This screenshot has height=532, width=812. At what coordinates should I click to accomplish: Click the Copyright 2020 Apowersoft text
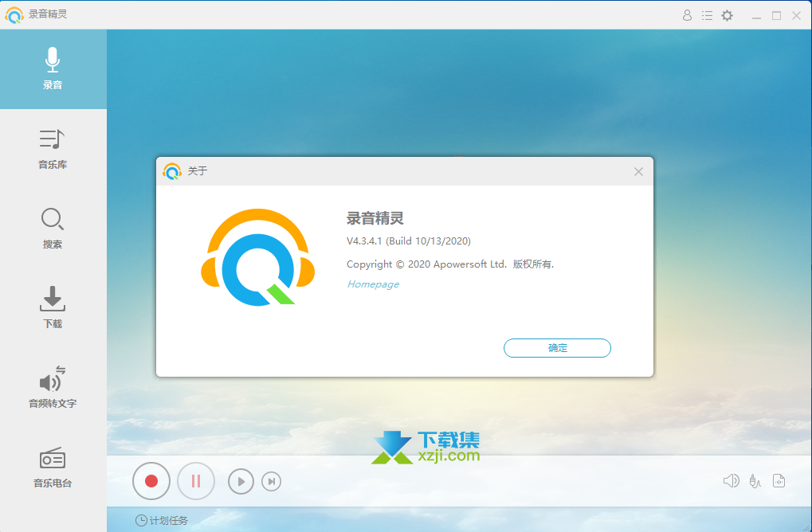(x=450, y=264)
